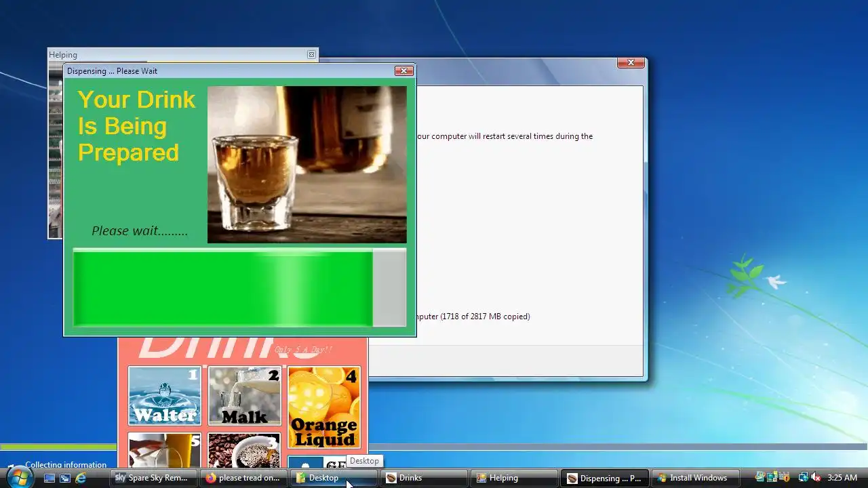The image size is (868, 488).
Task: Close the Helping window
Action: pyautogui.click(x=312, y=55)
